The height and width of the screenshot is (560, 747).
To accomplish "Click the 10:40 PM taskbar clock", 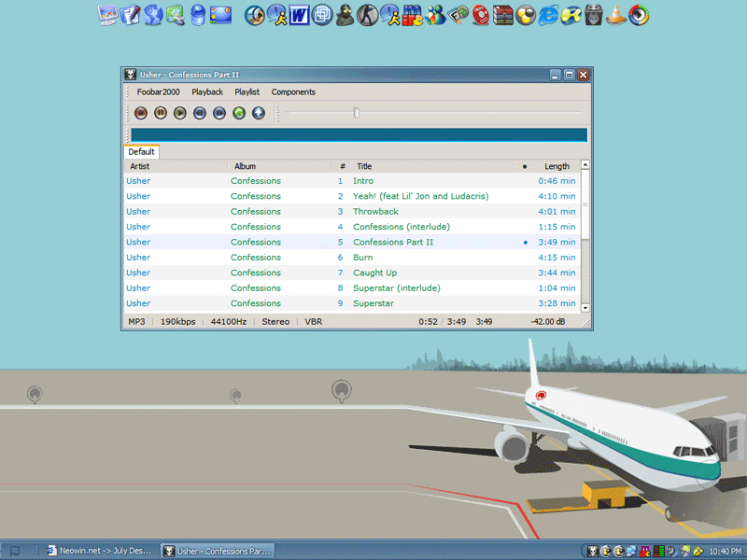I will [726, 551].
